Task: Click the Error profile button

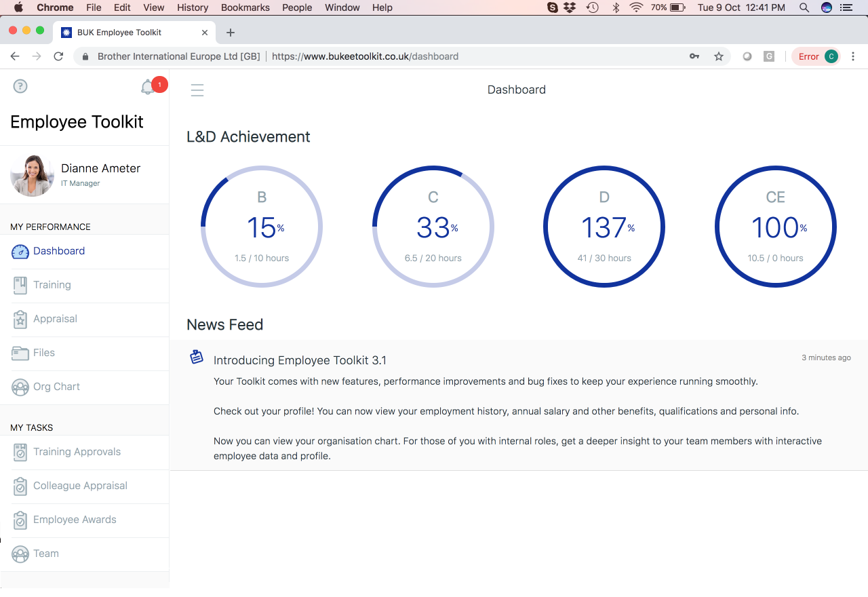Action: [x=816, y=56]
